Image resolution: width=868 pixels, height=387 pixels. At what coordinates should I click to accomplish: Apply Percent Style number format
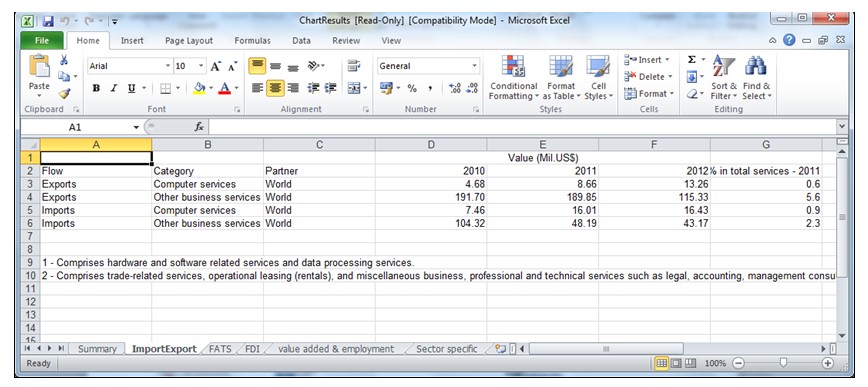tap(412, 88)
